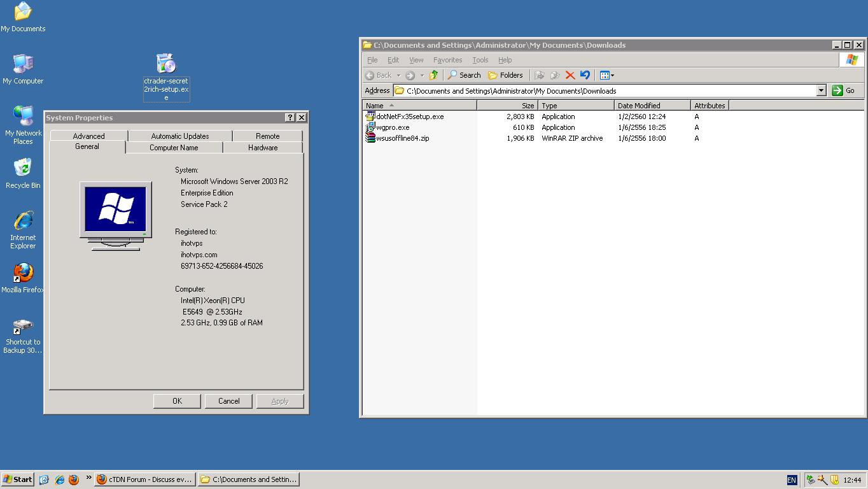Click OK in System Properties

177,401
